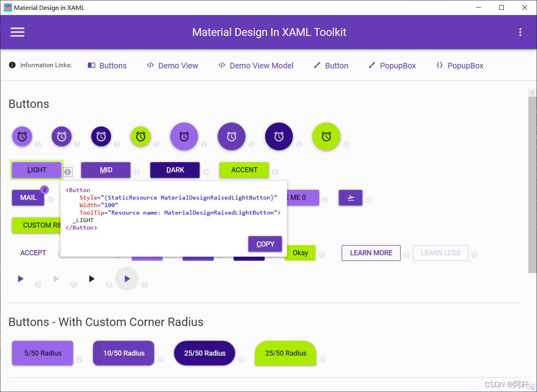Screen dimensions: 537x392
Task: Click the small dark purple alarm button
Action: [101, 136]
